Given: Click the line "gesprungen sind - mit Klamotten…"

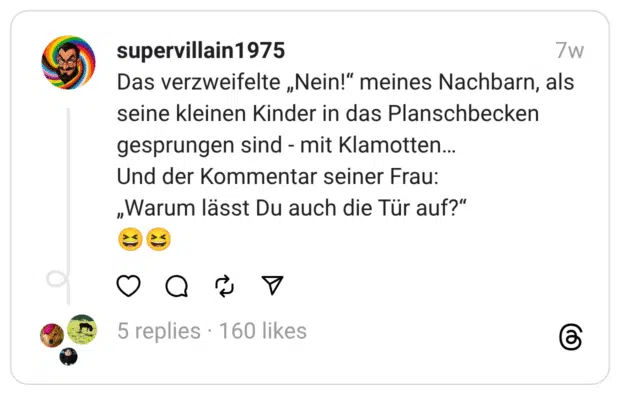Looking at the screenshot, I should point(287,146).
